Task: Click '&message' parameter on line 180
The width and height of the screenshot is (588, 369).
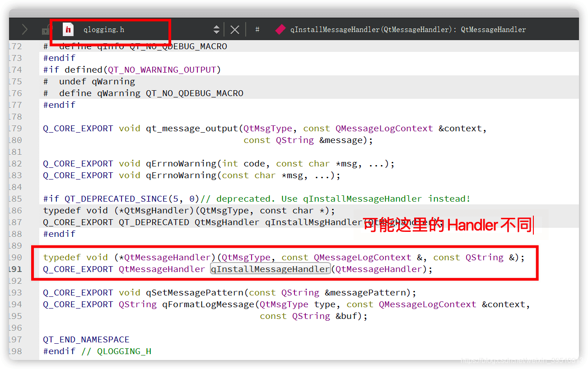Action: click(x=341, y=140)
